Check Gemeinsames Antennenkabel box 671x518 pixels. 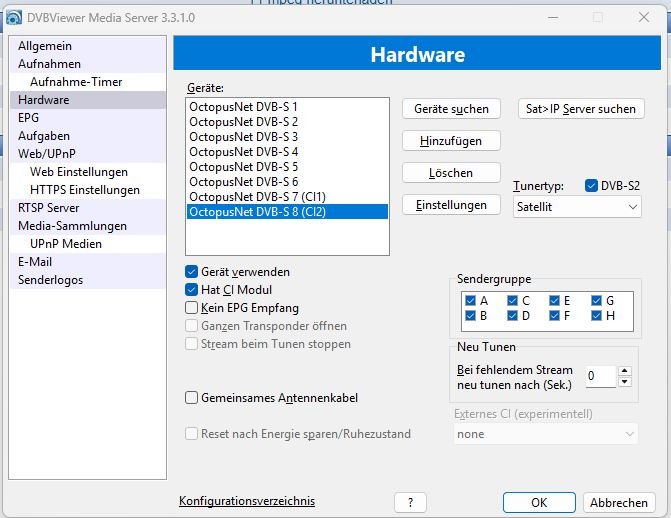tap(192, 398)
